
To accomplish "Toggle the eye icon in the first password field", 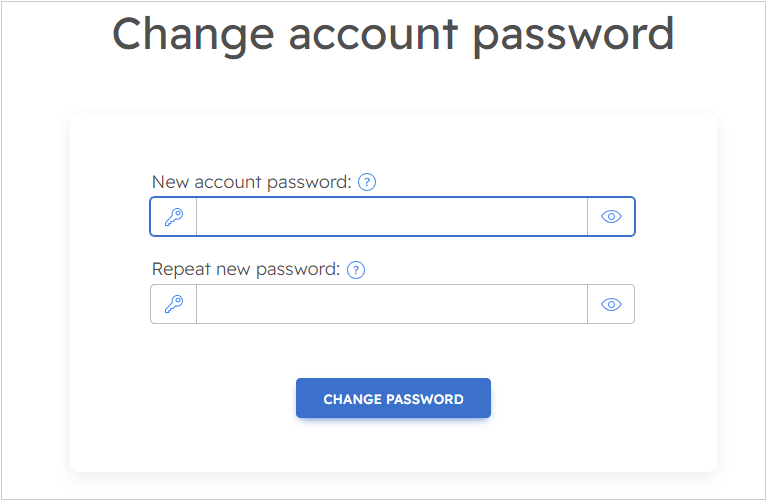I will click(x=611, y=217).
